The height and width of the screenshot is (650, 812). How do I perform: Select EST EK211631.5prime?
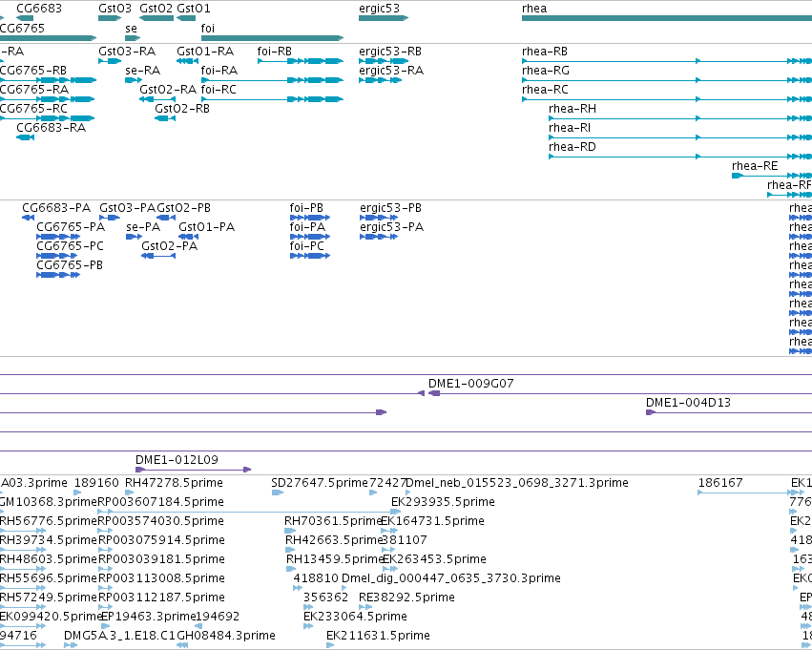tap(330, 645)
